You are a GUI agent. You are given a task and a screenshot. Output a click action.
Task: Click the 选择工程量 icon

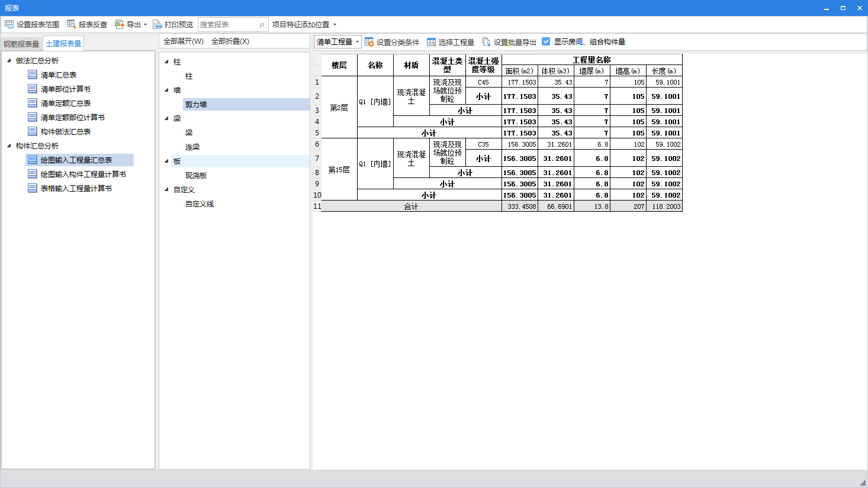431,42
